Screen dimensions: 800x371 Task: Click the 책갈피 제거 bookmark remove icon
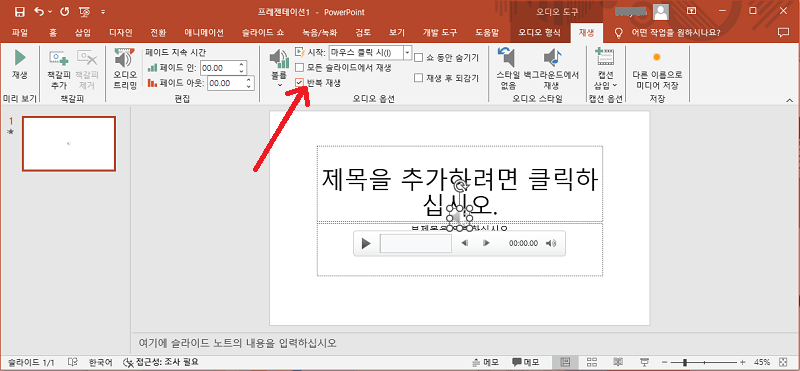click(88, 69)
